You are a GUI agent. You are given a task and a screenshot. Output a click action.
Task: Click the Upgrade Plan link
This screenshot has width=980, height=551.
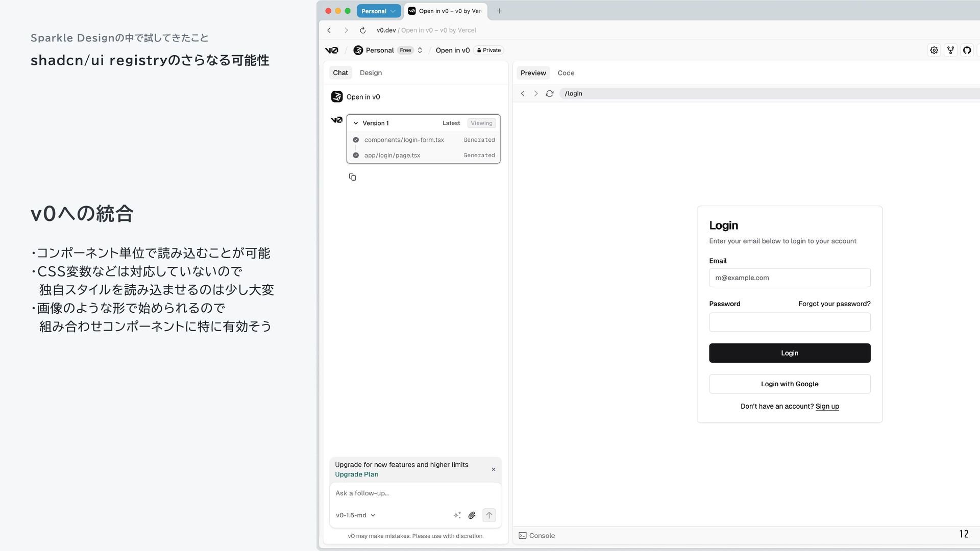coord(356,474)
